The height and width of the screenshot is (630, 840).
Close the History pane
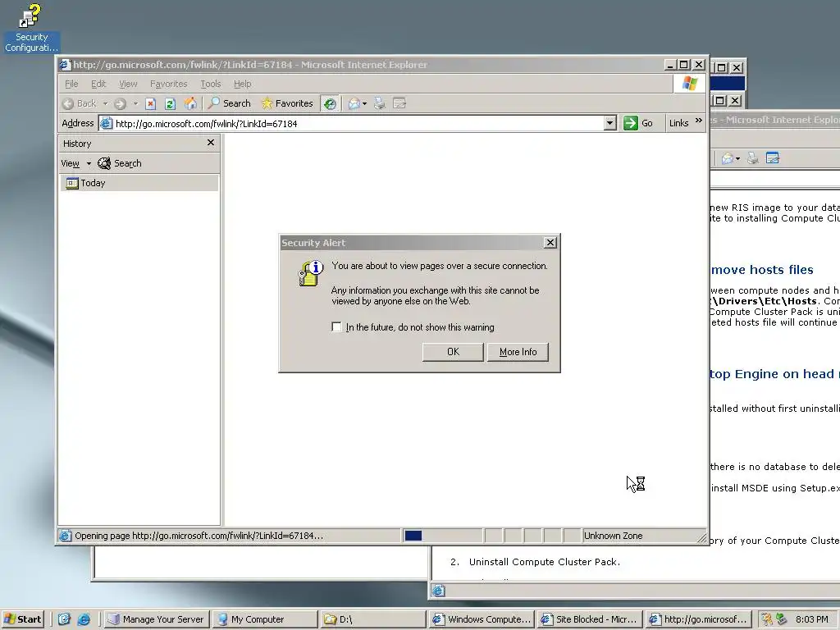[x=211, y=143]
